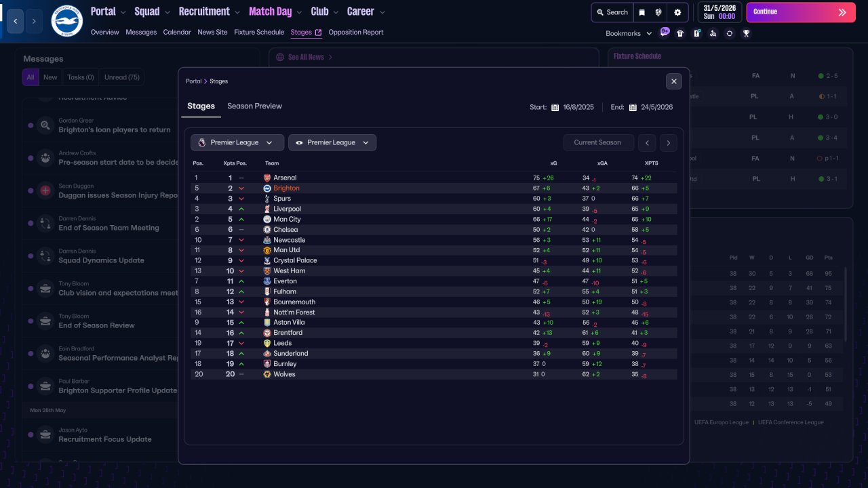The width and height of the screenshot is (868, 488).
Task: Open the Search button
Action: pos(612,12)
